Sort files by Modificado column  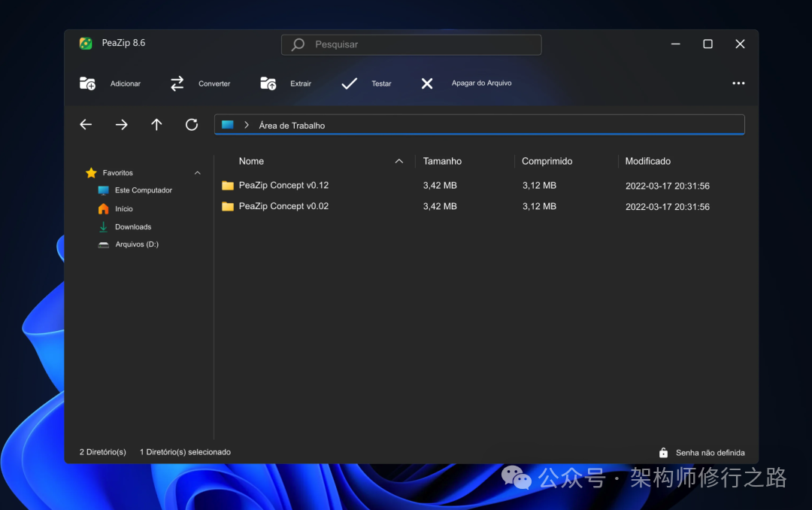click(x=647, y=161)
